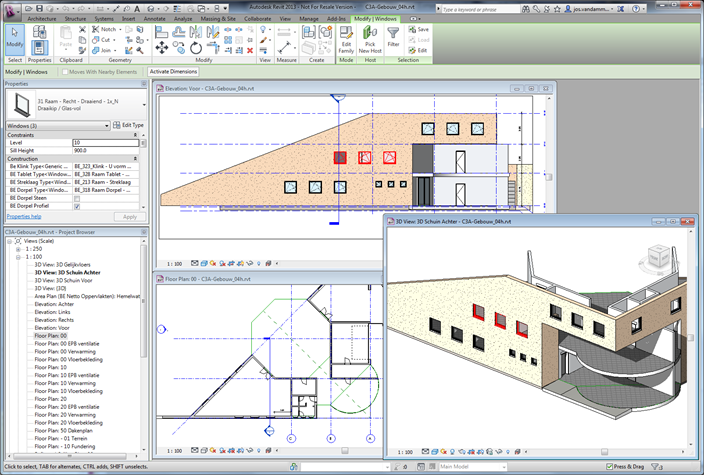Click the Edit selection icon

(418, 50)
